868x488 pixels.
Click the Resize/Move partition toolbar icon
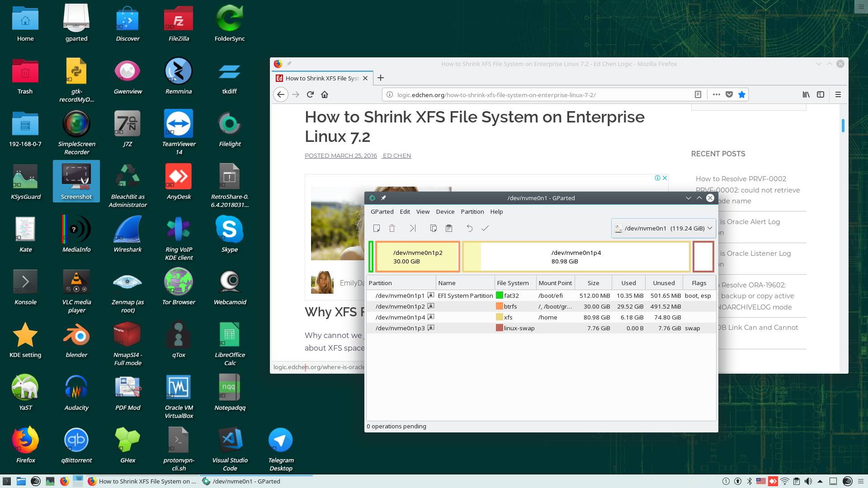point(412,228)
